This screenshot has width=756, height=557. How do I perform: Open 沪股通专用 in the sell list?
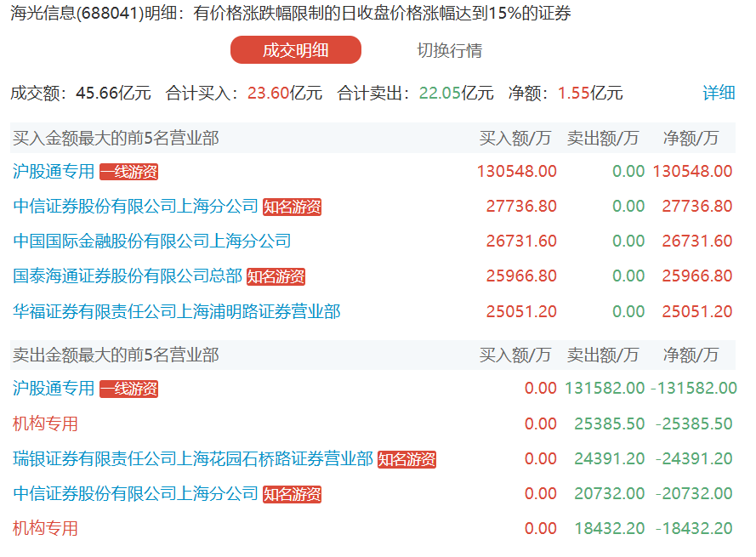(54, 388)
